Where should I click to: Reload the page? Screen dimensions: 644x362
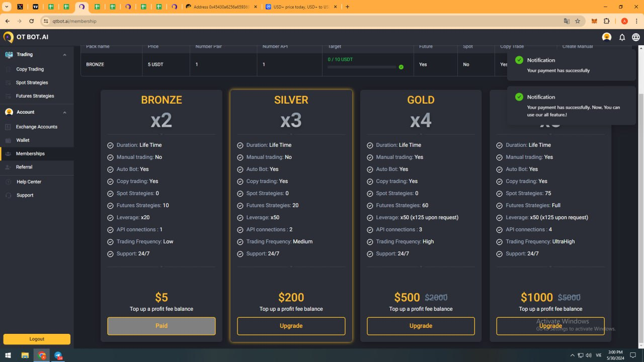click(32, 21)
